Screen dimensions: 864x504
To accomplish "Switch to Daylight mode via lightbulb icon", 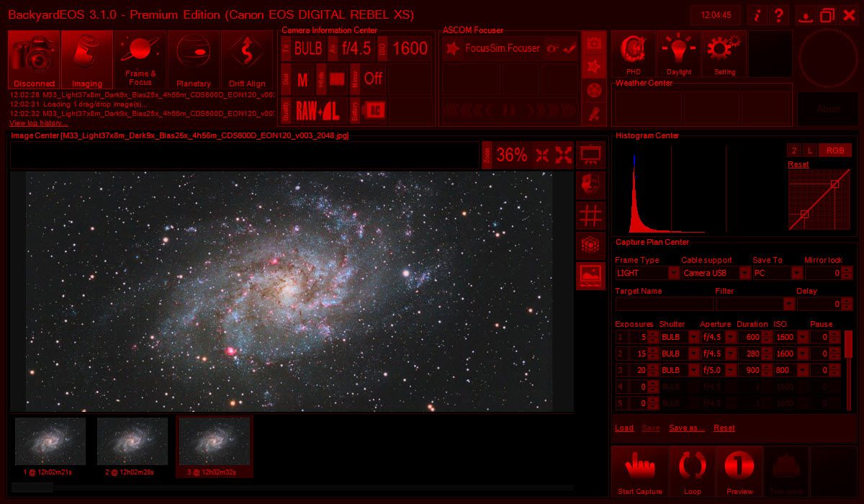I will pos(678,53).
